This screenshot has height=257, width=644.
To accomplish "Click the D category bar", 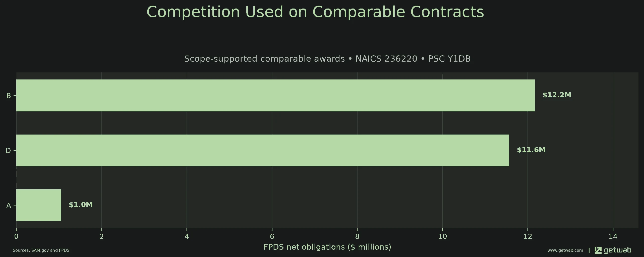I will tap(263, 150).
